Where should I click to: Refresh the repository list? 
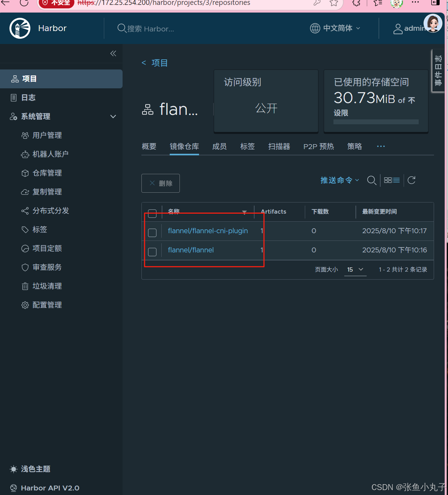411,180
